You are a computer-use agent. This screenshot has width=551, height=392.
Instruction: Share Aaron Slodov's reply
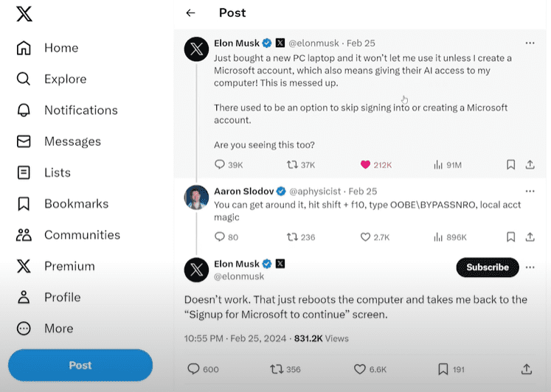pyautogui.click(x=530, y=237)
